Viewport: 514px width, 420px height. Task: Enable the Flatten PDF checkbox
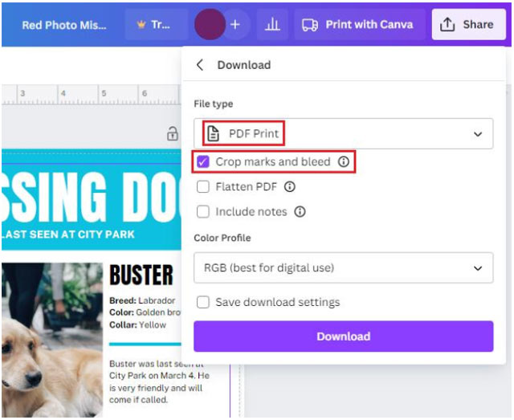203,187
